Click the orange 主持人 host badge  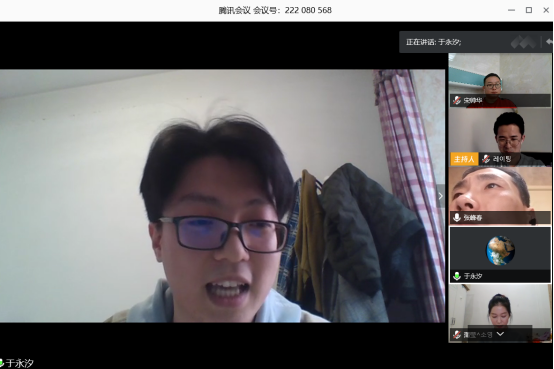tap(464, 159)
